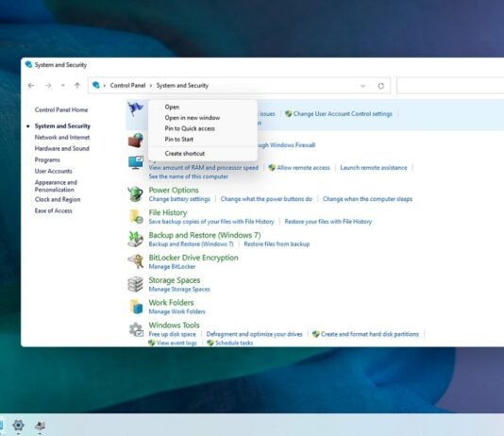Click System and Security sidebar item
Screen dimensions: 504x436
click(62, 126)
